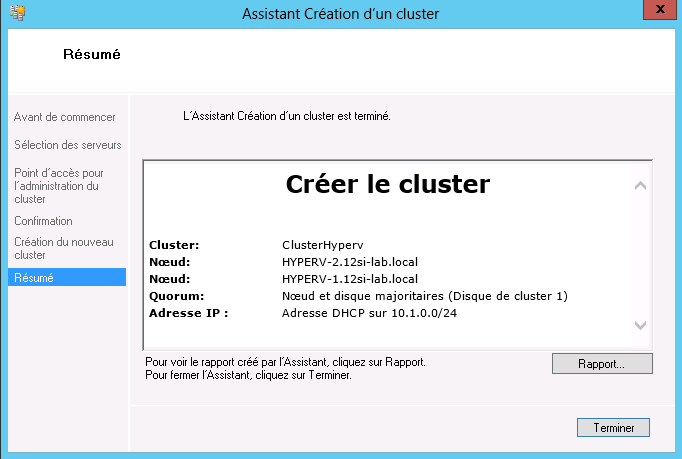Select Sélection des serveurs step
This screenshot has height=459, width=682.
68,145
